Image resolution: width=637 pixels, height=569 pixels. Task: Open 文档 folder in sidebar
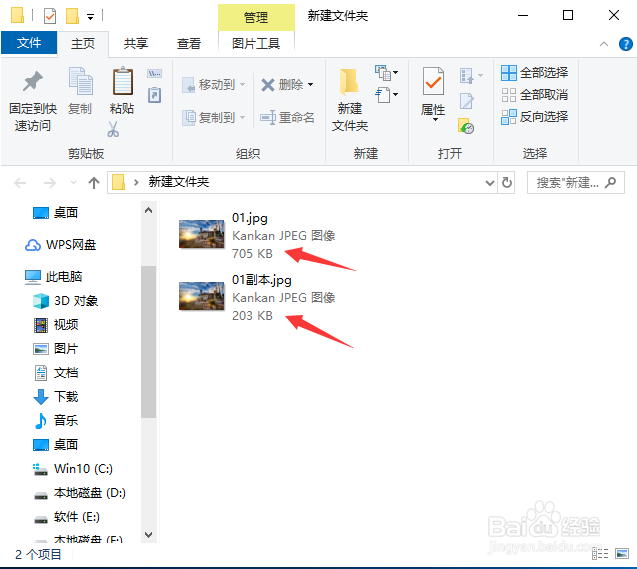pyautogui.click(x=55, y=373)
